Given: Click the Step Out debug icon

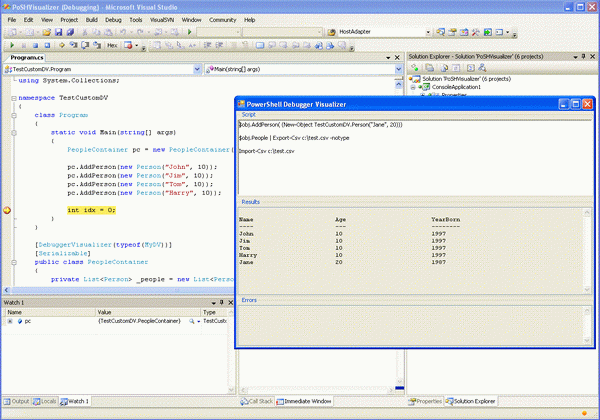Looking at the screenshot, I should pyautogui.click(x=97, y=45).
